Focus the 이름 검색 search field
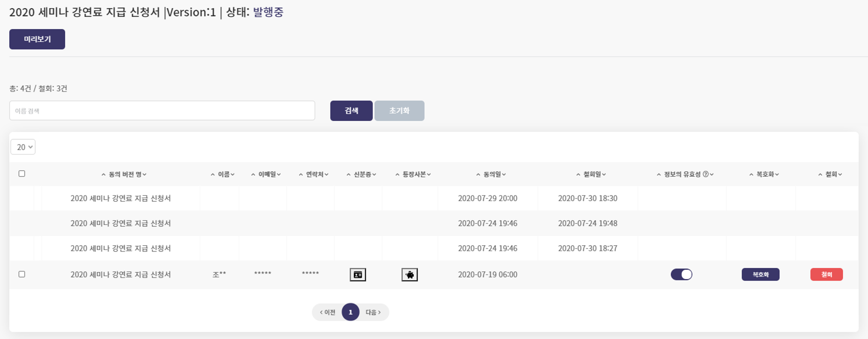868x339 pixels. 162,111
